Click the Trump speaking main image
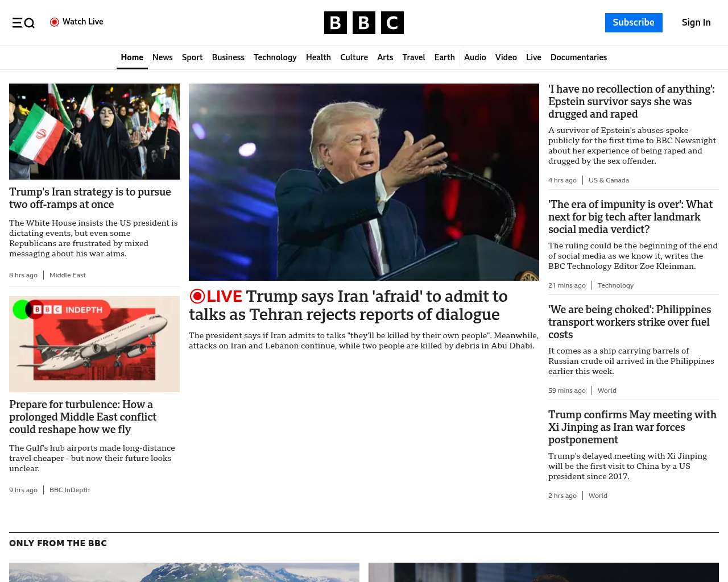Viewport: 728px width, 582px height. tap(363, 182)
